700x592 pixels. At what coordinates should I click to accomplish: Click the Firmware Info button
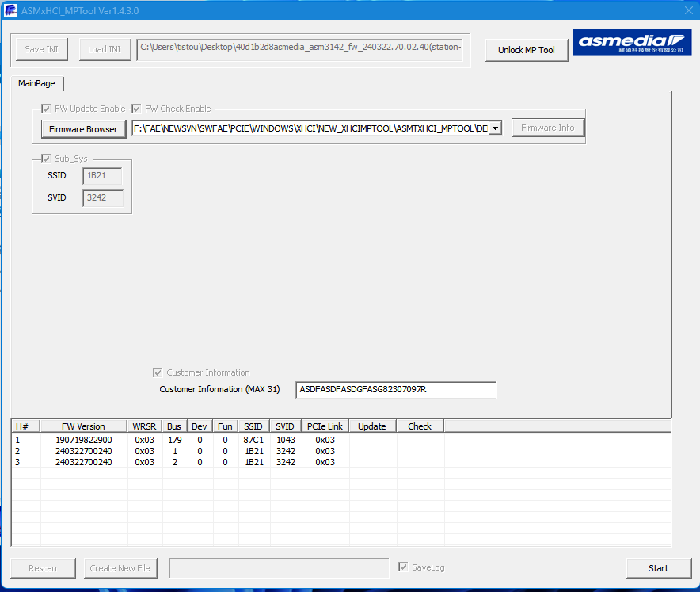click(x=547, y=128)
